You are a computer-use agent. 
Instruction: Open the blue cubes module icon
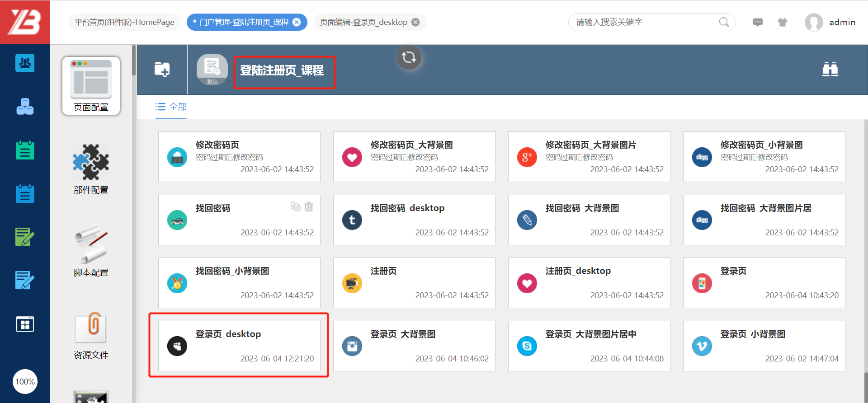tap(25, 107)
